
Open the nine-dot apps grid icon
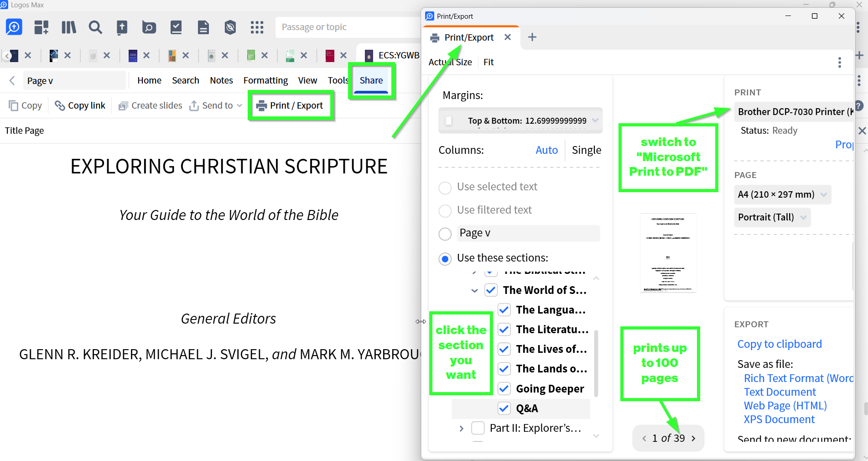tap(257, 27)
